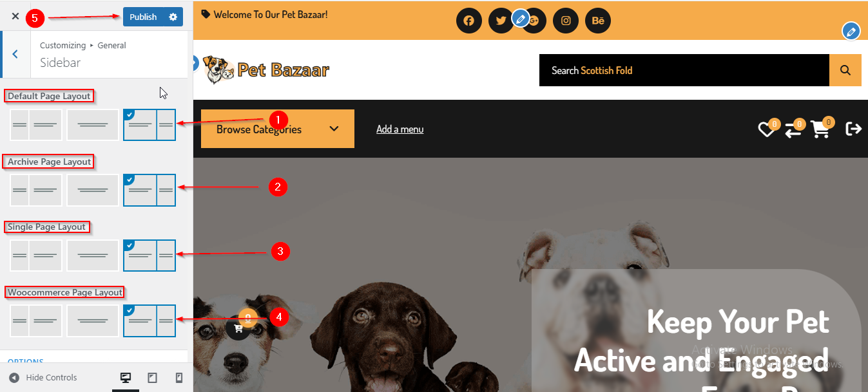
Task: Open the compare arrows icon
Action: 793,129
